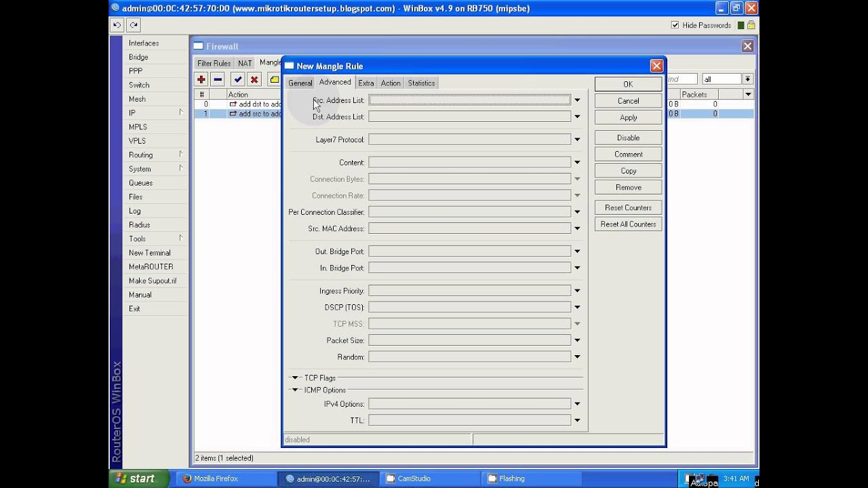The height and width of the screenshot is (488, 868).
Task: Expand Packet Size field arrow
Action: (577, 340)
